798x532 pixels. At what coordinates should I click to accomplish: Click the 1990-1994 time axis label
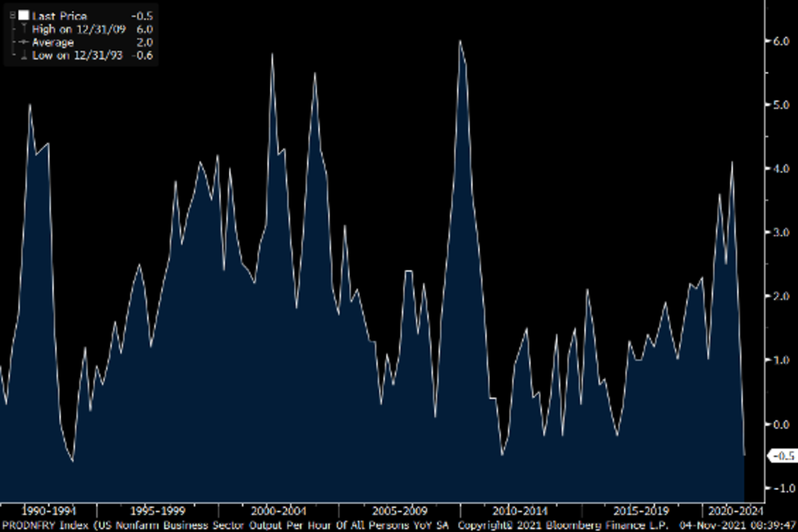coord(49,511)
